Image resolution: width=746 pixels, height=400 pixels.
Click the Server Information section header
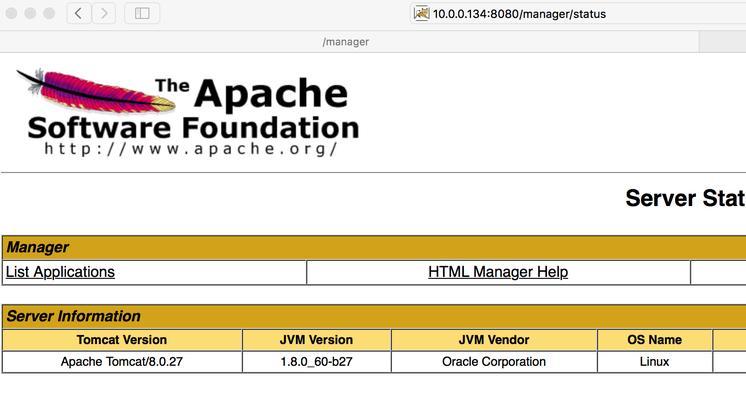tap(374, 316)
